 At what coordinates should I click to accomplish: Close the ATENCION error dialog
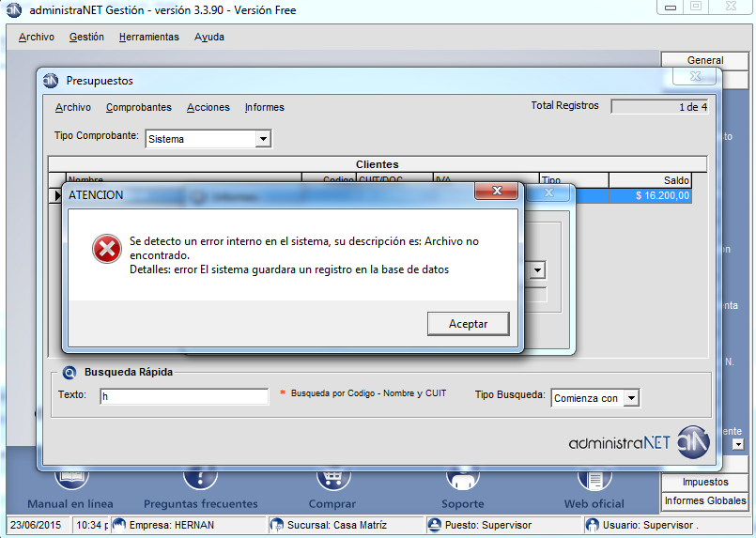497,191
